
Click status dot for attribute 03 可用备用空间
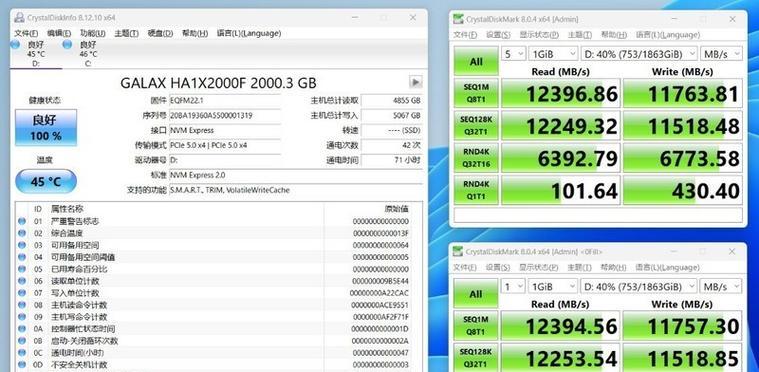pos(22,245)
